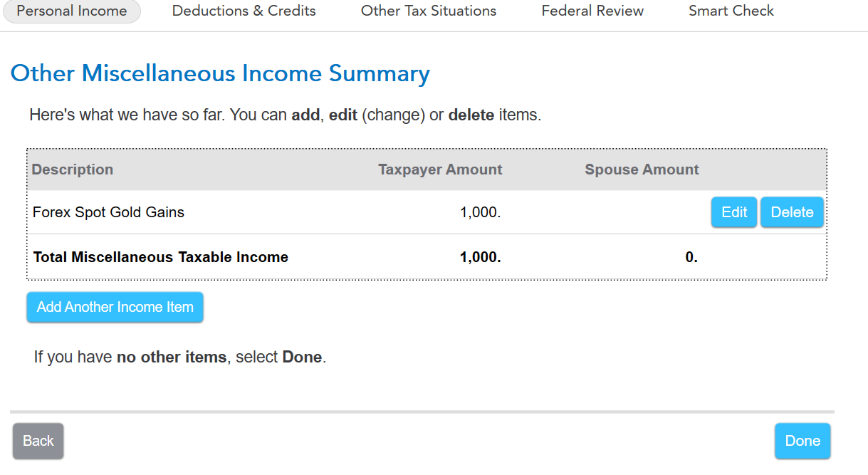The height and width of the screenshot is (475, 868).
Task: Click the Other Miscellaneous Income Summary heading
Action: pyautogui.click(x=220, y=74)
